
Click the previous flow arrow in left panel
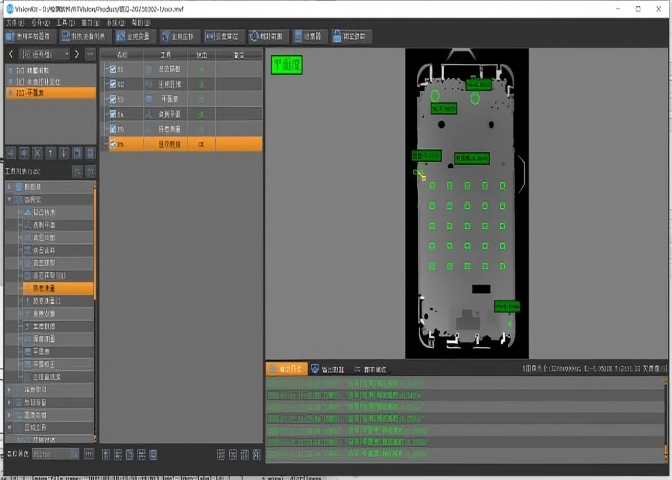click(x=11, y=54)
